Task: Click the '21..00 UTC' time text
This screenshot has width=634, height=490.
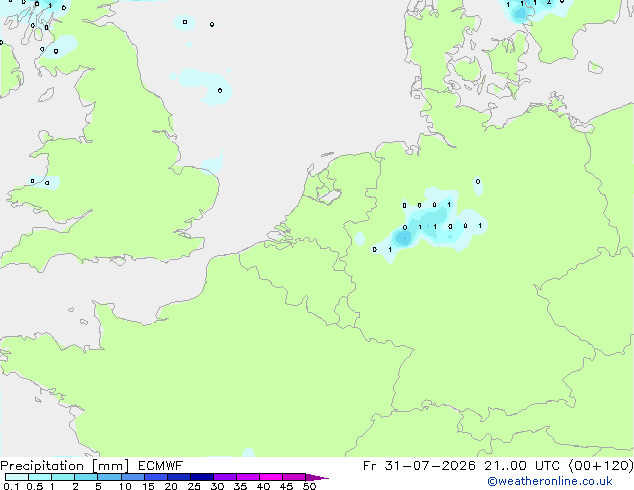Action: pyautogui.click(x=522, y=466)
